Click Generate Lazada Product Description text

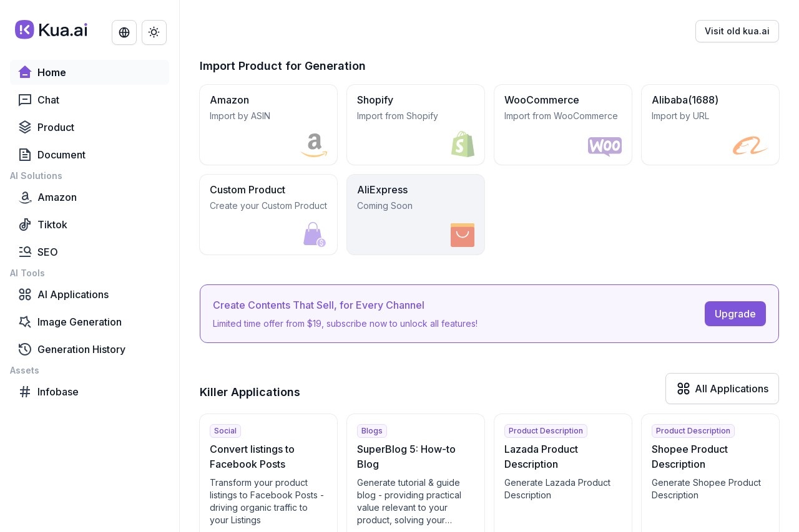[557, 489]
